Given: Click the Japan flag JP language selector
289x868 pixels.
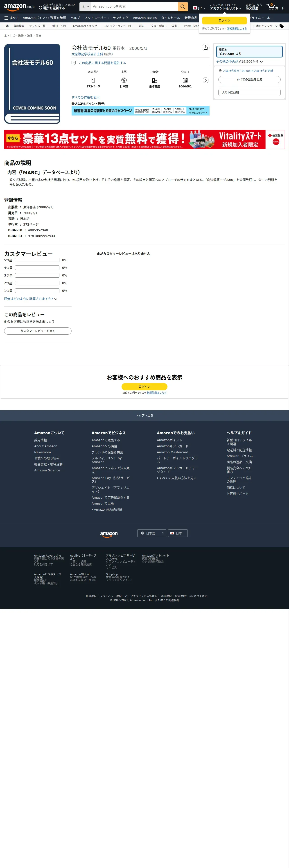Looking at the screenshot, I should 199,8.
